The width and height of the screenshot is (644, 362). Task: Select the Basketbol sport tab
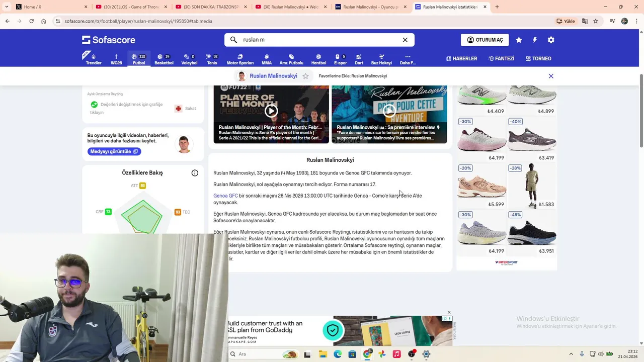[164, 59]
